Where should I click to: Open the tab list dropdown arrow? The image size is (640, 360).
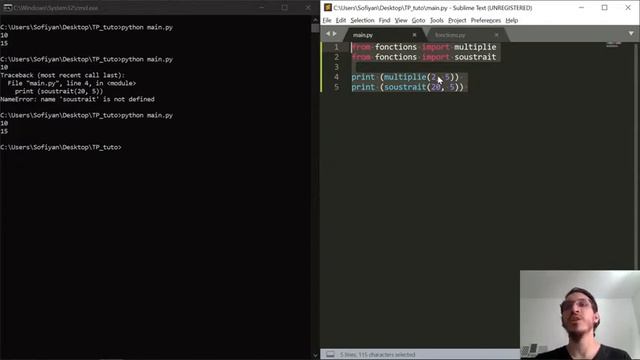pyautogui.click(x=631, y=34)
